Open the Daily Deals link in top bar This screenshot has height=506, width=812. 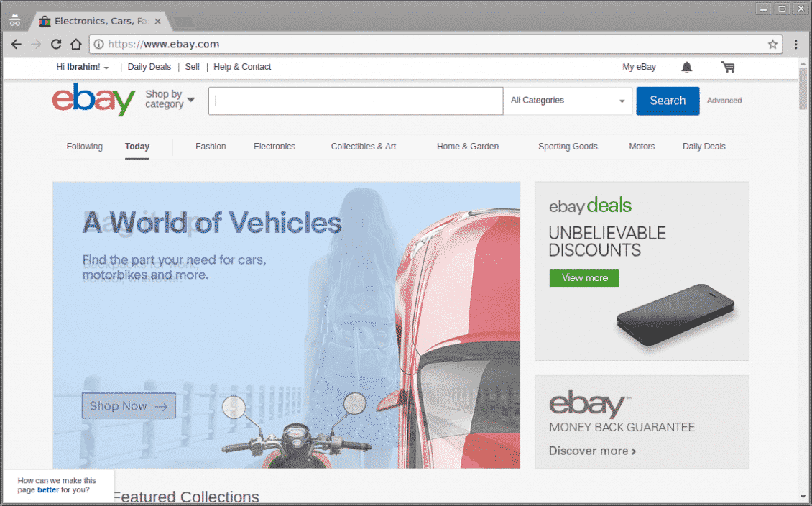[149, 67]
